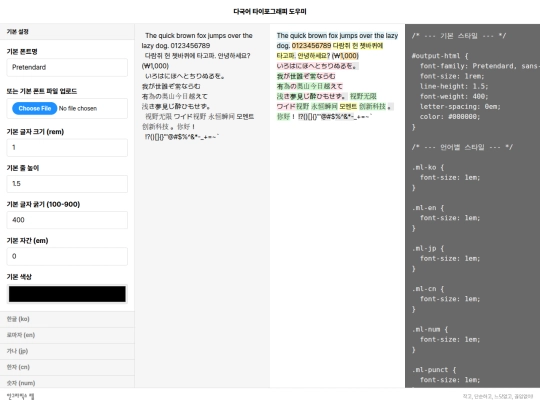
Task: Open the black base color picker
Action: pyautogui.click(x=67, y=294)
